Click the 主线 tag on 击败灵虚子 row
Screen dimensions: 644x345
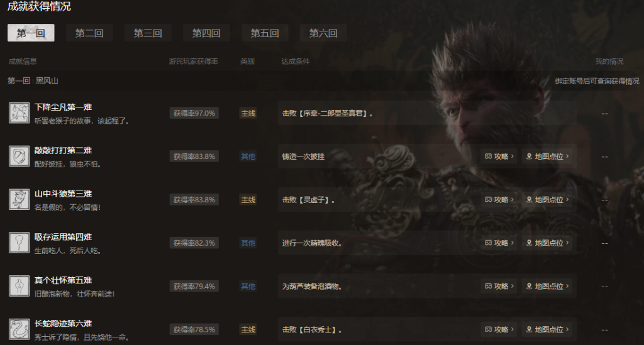248,200
